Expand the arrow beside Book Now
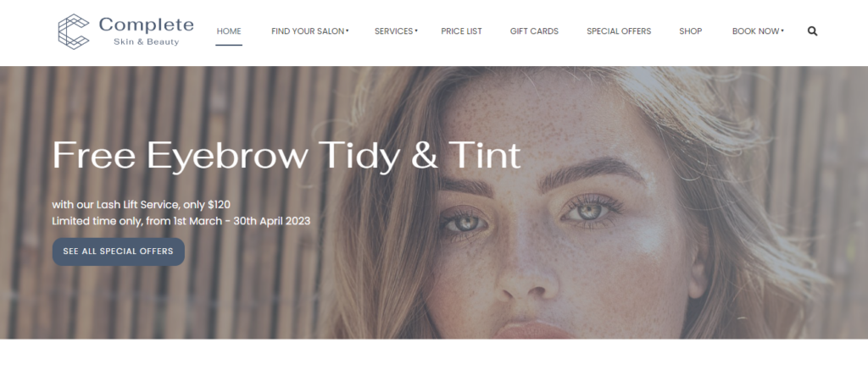 pyautogui.click(x=782, y=31)
